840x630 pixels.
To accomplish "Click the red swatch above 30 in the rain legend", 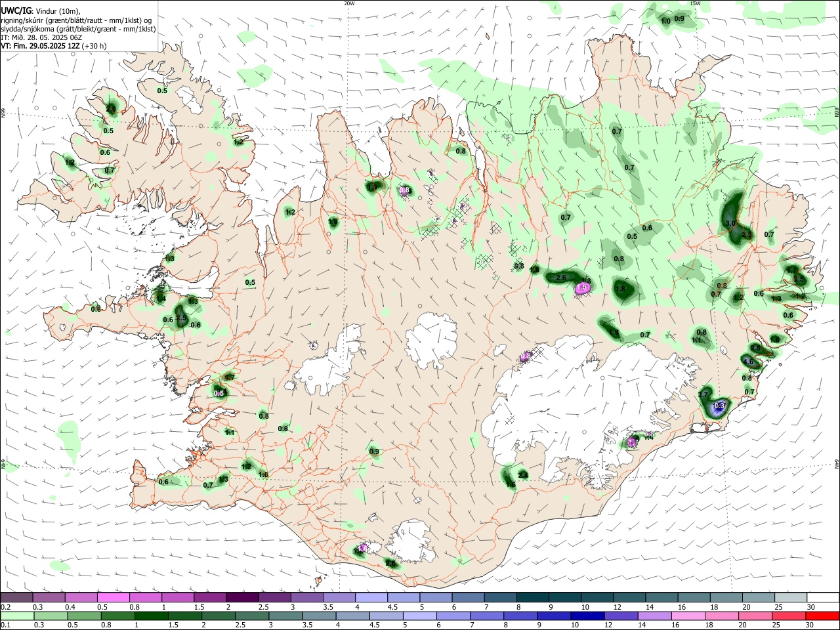I will point(823,616).
